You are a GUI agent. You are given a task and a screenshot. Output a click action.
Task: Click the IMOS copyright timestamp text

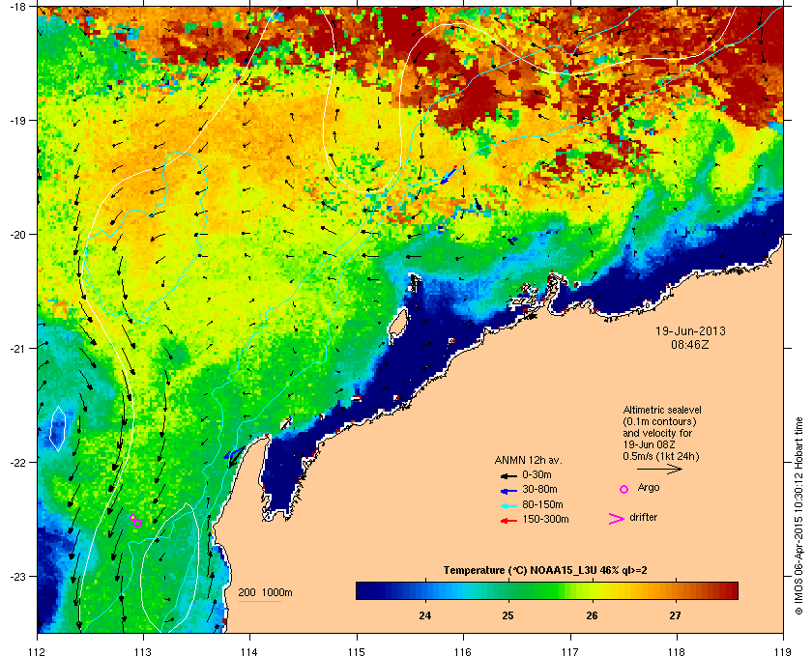pyautogui.click(x=798, y=515)
